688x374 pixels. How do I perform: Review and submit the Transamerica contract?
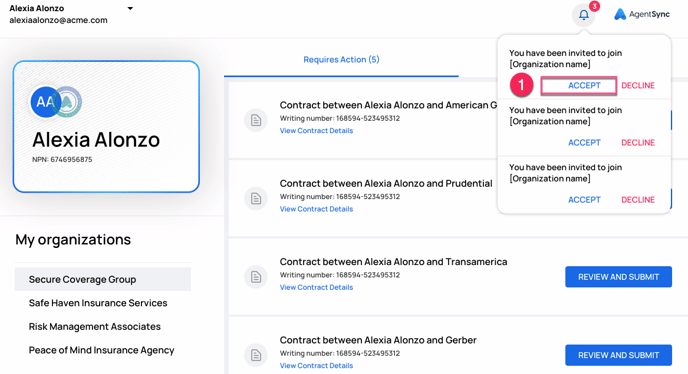click(618, 277)
